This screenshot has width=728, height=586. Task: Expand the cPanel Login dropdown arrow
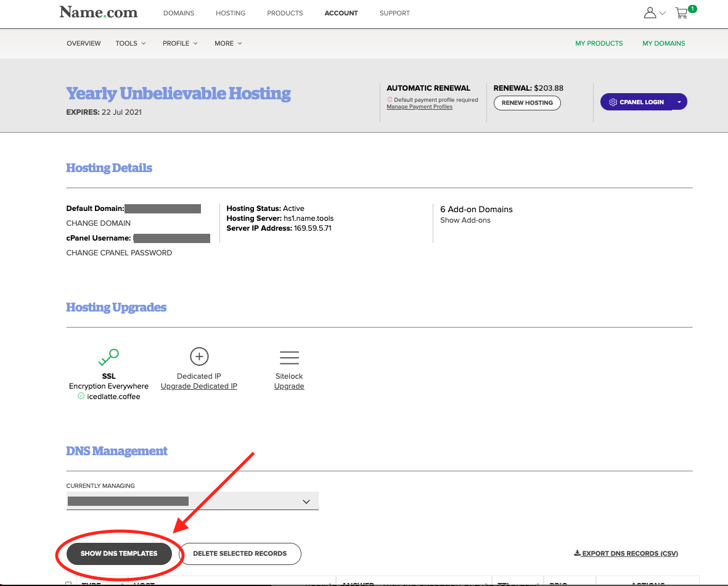(x=679, y=102)
